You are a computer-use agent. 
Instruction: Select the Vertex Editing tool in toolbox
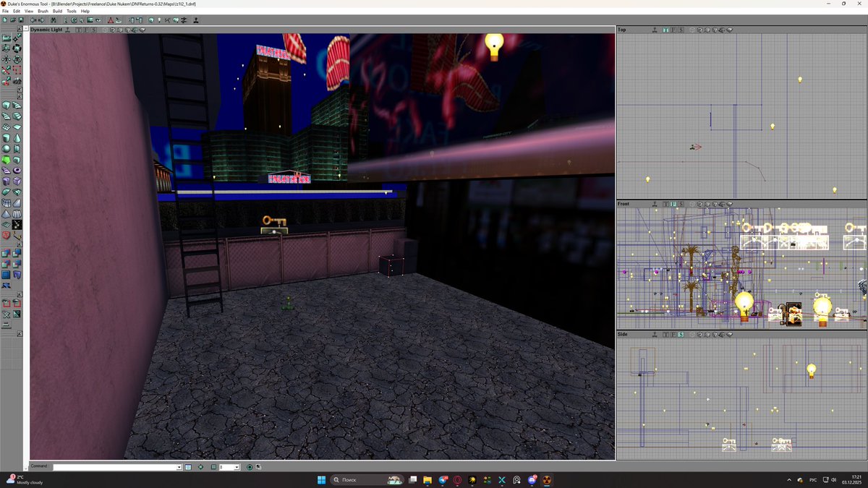point(17,38)
